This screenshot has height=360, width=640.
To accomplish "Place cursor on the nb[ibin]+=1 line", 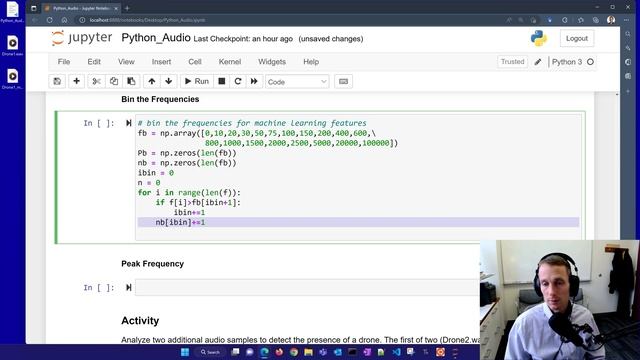I will pos(358,222).
